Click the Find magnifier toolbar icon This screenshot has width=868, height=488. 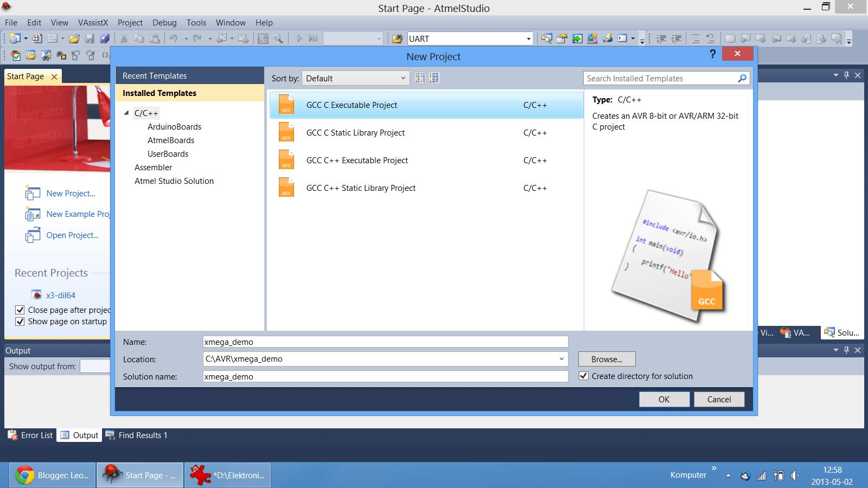[278, 38]
